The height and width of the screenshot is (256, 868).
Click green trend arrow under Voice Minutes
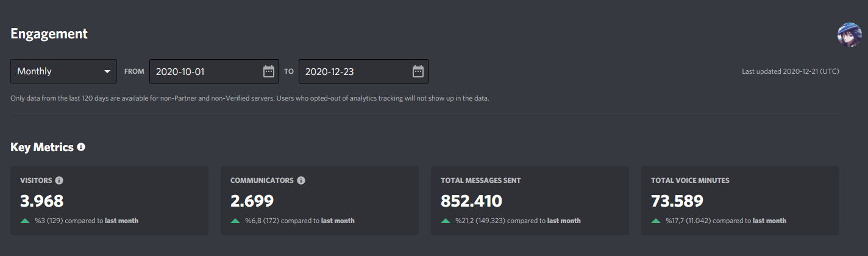[x=656, y=221]
